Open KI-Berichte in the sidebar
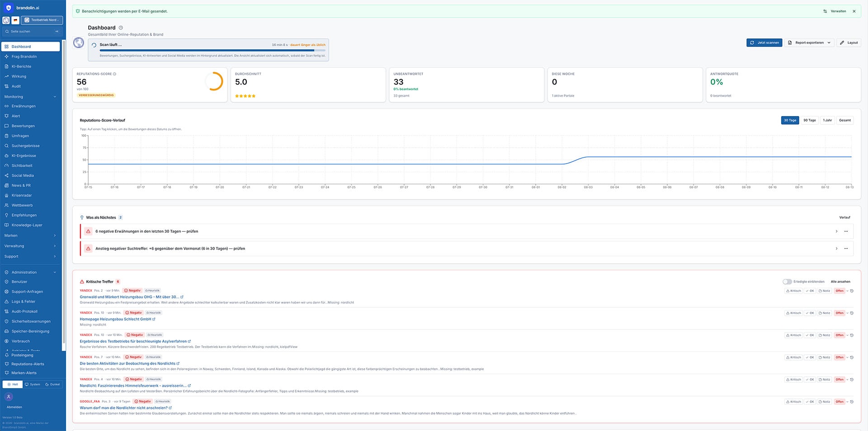Screen dimensions: 868x431 tap(31, 66)
